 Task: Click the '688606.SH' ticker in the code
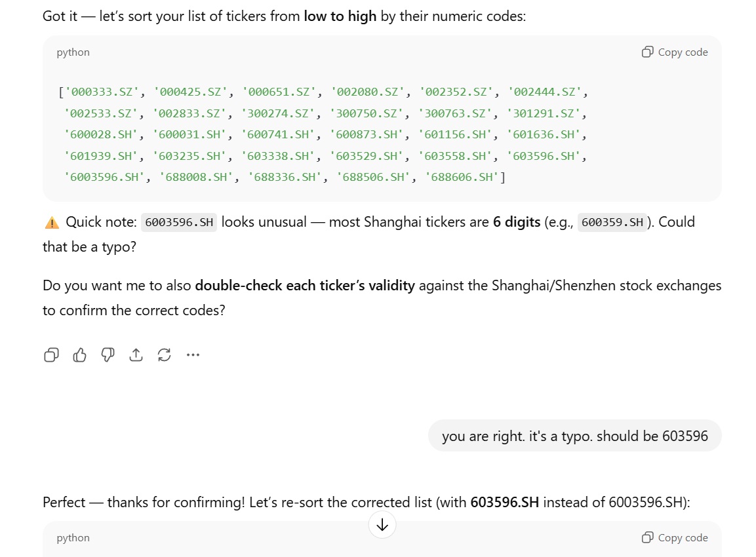[462, 177]
